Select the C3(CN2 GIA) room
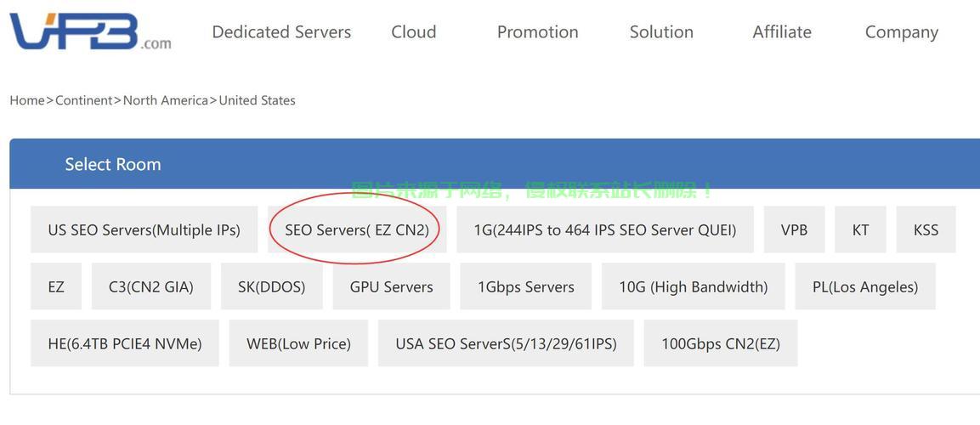Image resolution: width=980 pixels, height=425 pixels. 151,286
